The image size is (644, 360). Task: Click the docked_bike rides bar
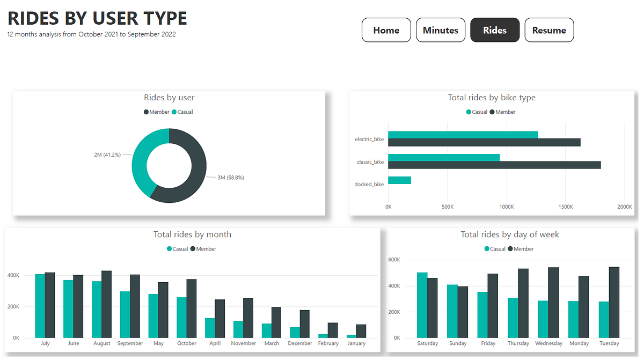(399, 180)
